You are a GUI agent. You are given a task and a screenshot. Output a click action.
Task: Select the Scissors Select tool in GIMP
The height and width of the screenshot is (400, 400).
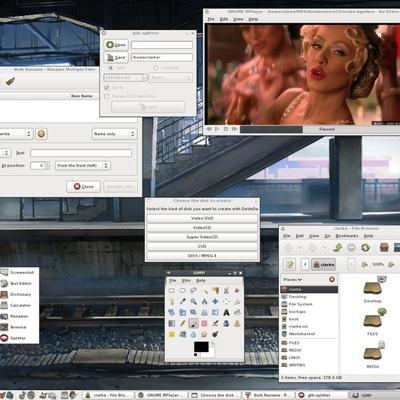[x=226, y=291]
